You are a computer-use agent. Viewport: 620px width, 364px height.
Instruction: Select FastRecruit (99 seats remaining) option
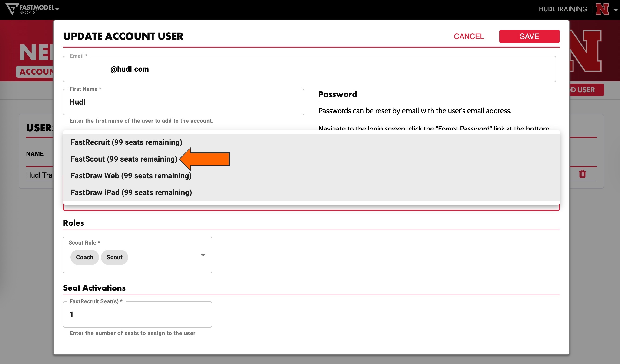click(311, 142)
